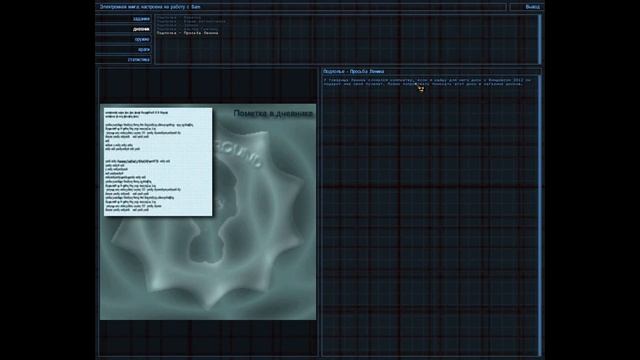640x360 pixels.
Task: Open the «враги» tab
Action: (124, 49)
